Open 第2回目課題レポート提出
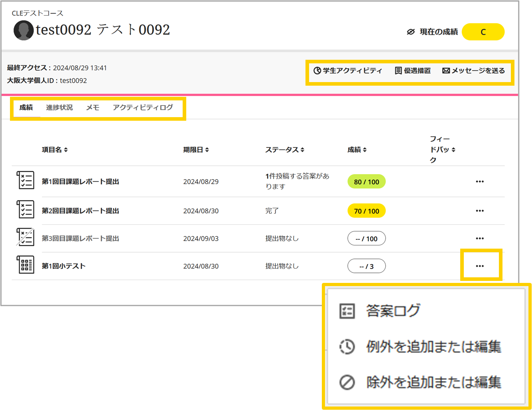Image resolution: width=532 pixels, height=410 pixels. 81,211
